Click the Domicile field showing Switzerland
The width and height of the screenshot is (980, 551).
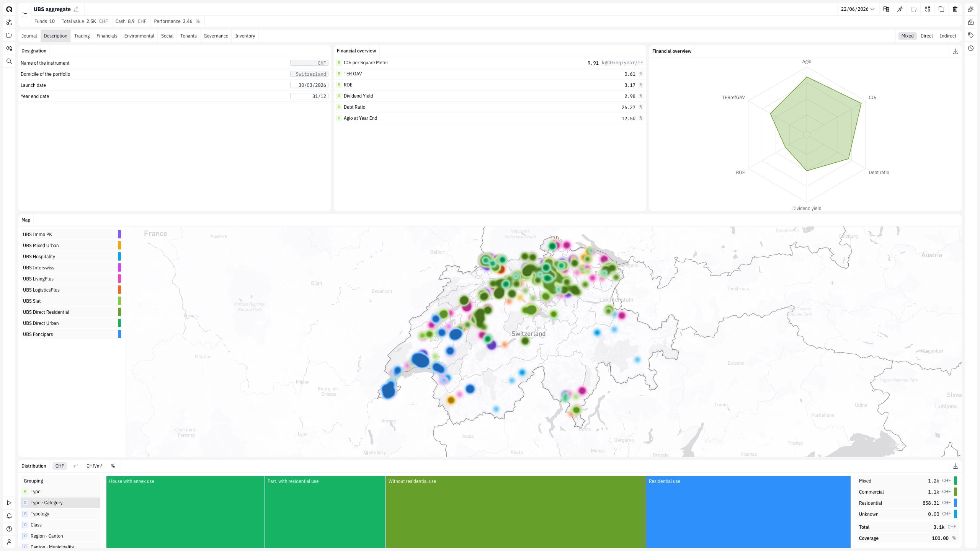(x=309, y=74)
